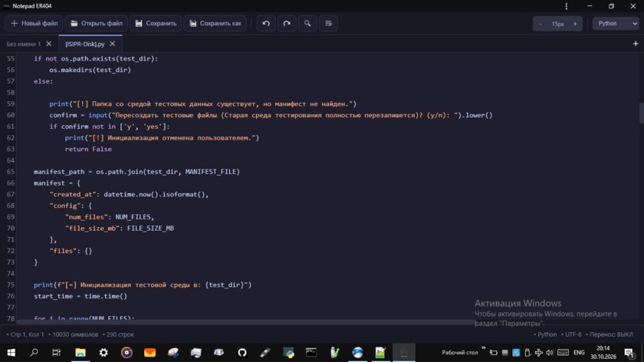Click the os.makedirs(test_dir) line

[90, 70]
